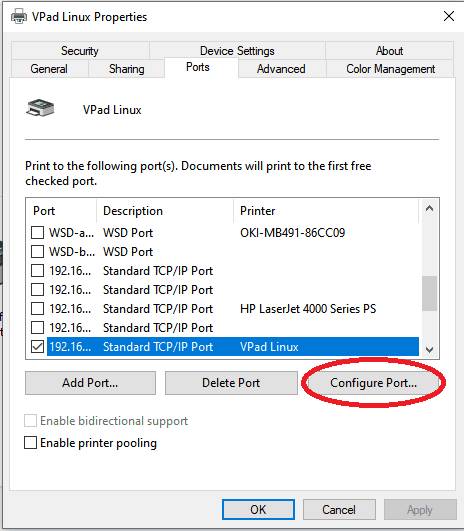
Task: Check the OKI-MB491 WSD port checkbox
Action: (37, 233)
